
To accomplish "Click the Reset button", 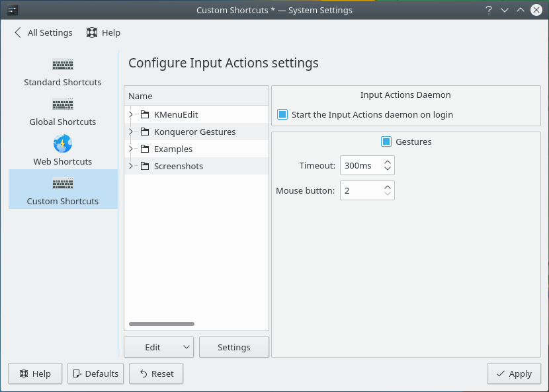I will [x=156, y=373].
